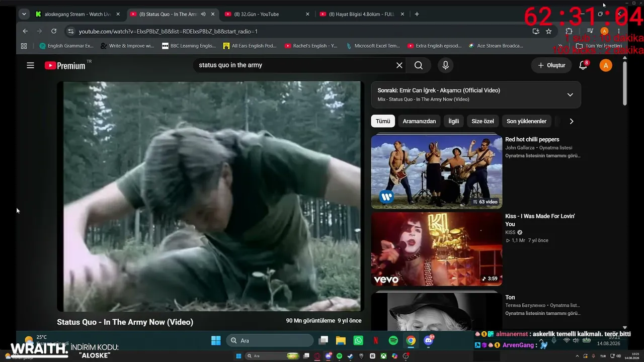The height and width of the screenshot is (362, 644).
Task: Switch to the 32.Gün YouTube tab
Action: [x=267, y=14]
